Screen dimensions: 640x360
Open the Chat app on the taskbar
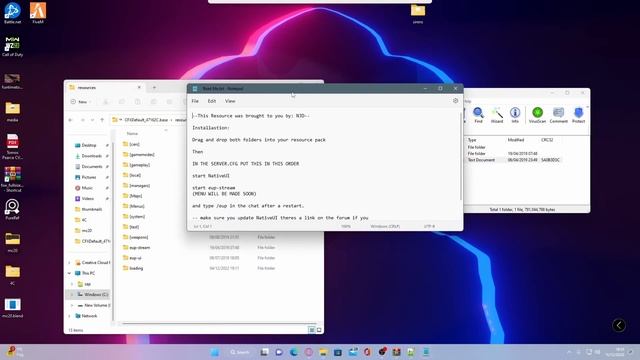tap(279, 352)
